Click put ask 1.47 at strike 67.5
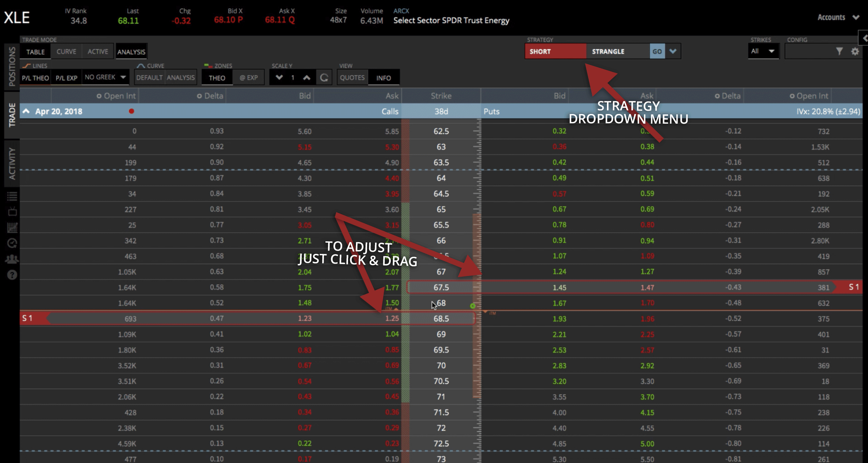868x463 pixels. coord(647,288)
